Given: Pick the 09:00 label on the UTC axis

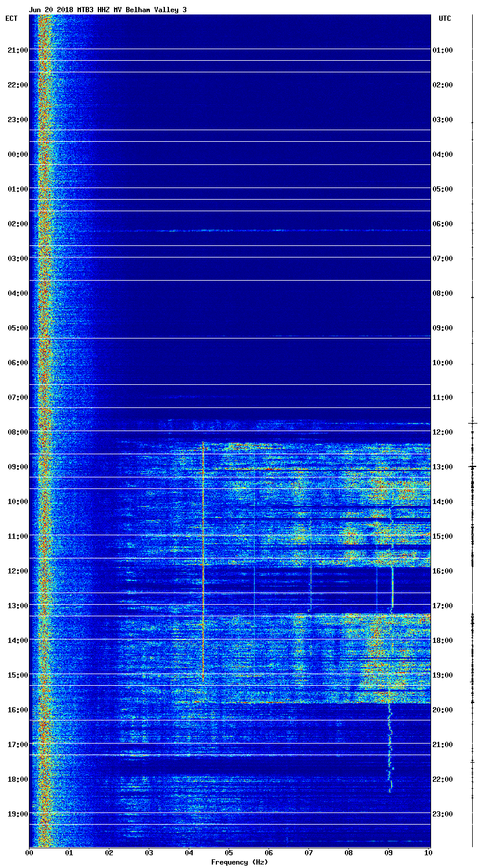Looking at the screenshot, I should [443, 328].
